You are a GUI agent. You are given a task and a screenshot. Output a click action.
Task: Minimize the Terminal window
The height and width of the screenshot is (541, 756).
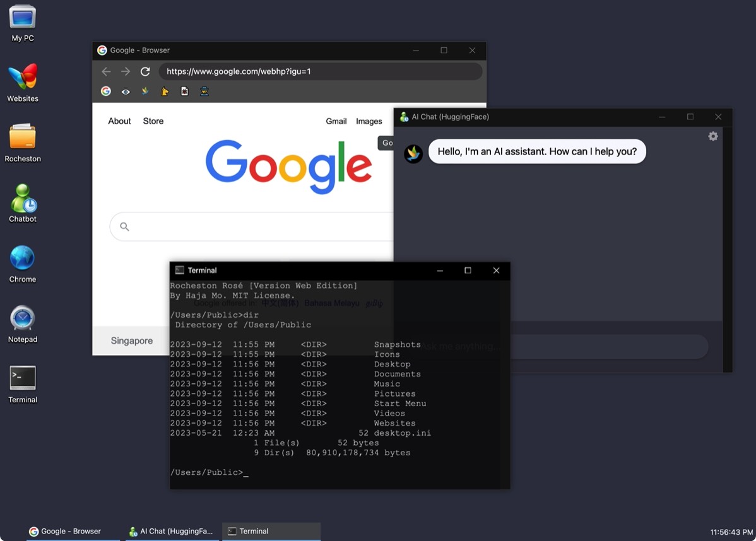click(440, 270)
